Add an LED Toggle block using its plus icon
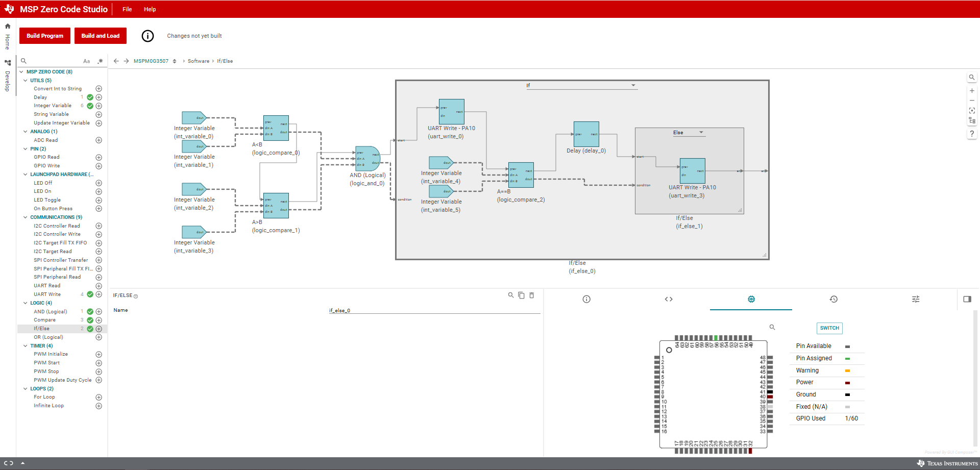The image size is (980, 470). coord(99,200)
